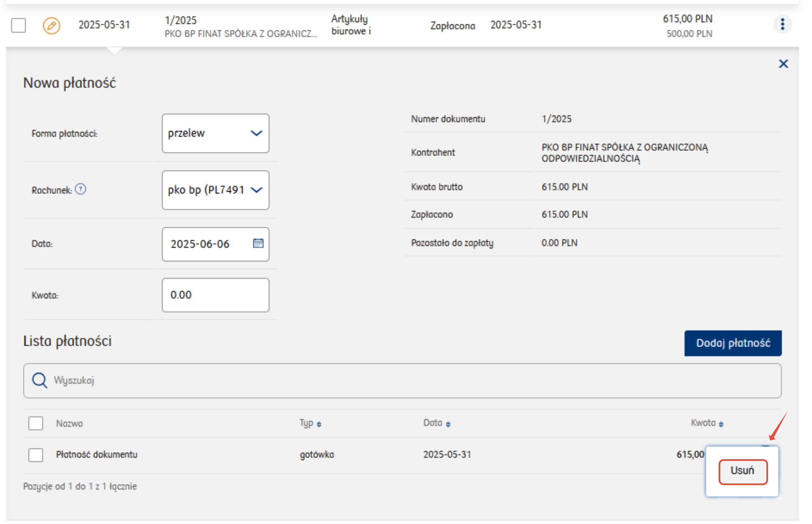Open the three-dot row actions menu
The image size is (812, 524).
[x=782, y=24]
